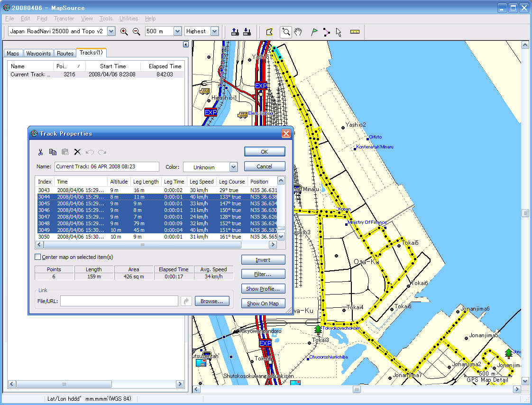Open the Utilities menu
The width and height of the screenshot is (532, 405).
[128, 18]
